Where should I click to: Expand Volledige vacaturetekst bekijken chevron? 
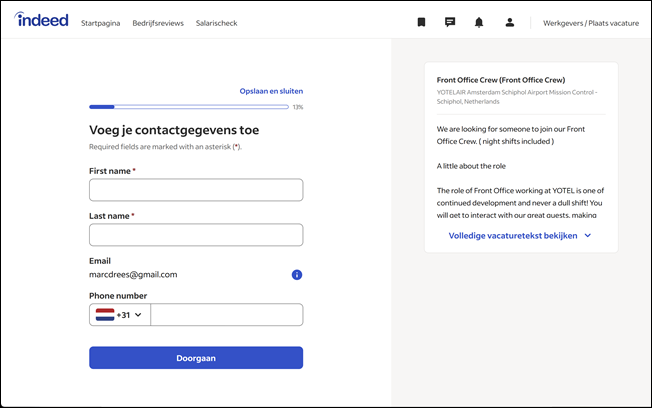[588, 236]
